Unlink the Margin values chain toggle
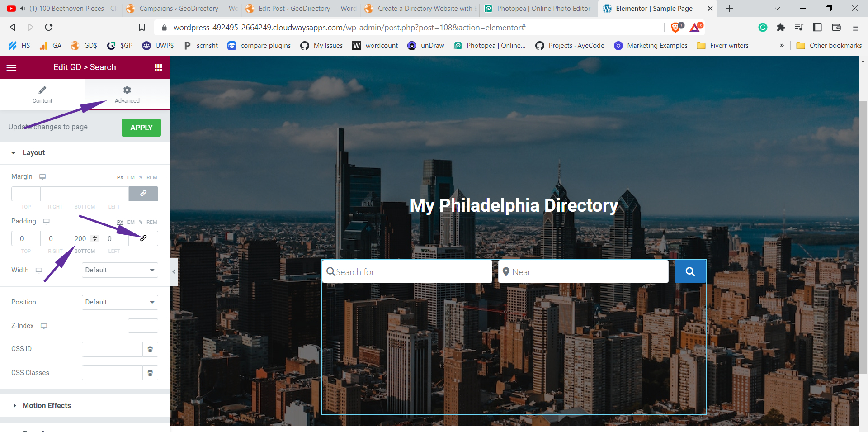Image resolution: width=868 pixels, height=432 pixels. click(143, 194)
